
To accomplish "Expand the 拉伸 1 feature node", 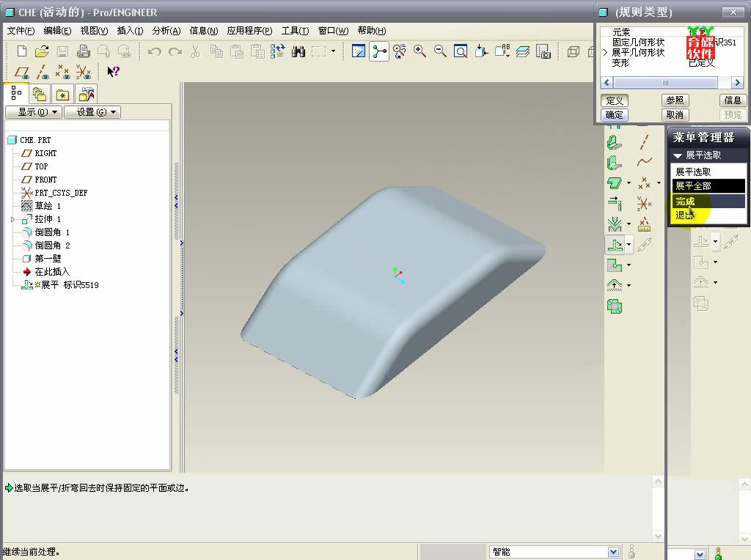I will point(13,219).
